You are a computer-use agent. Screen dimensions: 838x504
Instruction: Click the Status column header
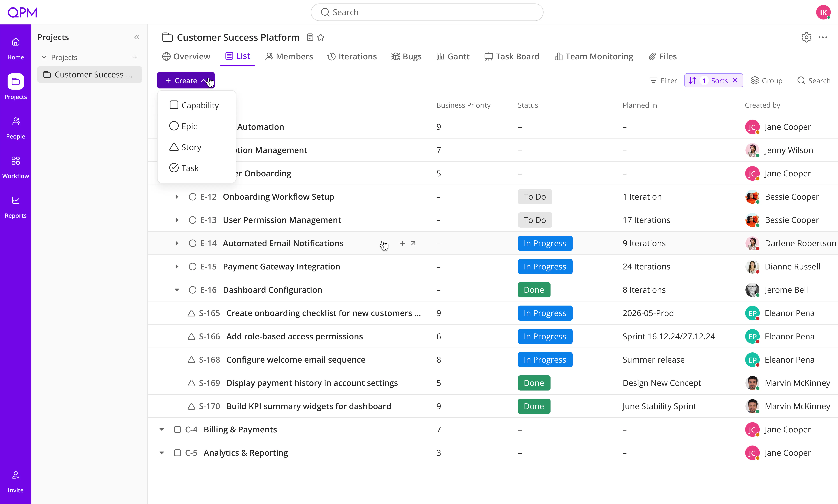[528, 105]
